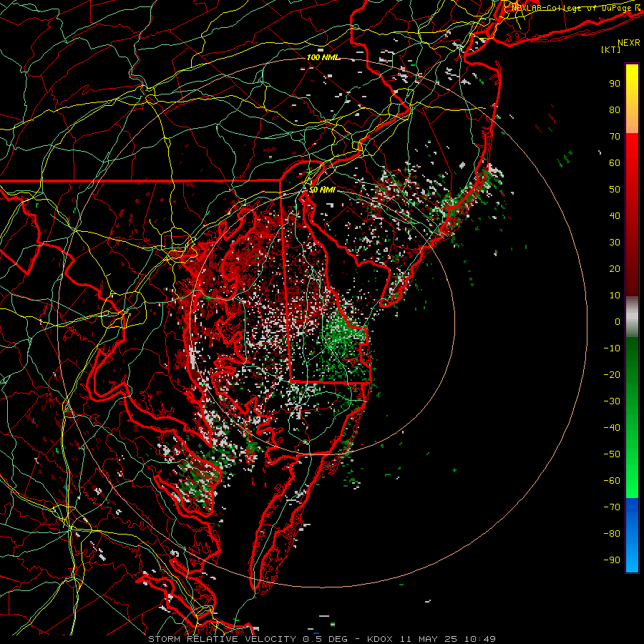Click the "KDOX" station ID in the caption
This screenshot has width=644, height=644.
[380, 639]
